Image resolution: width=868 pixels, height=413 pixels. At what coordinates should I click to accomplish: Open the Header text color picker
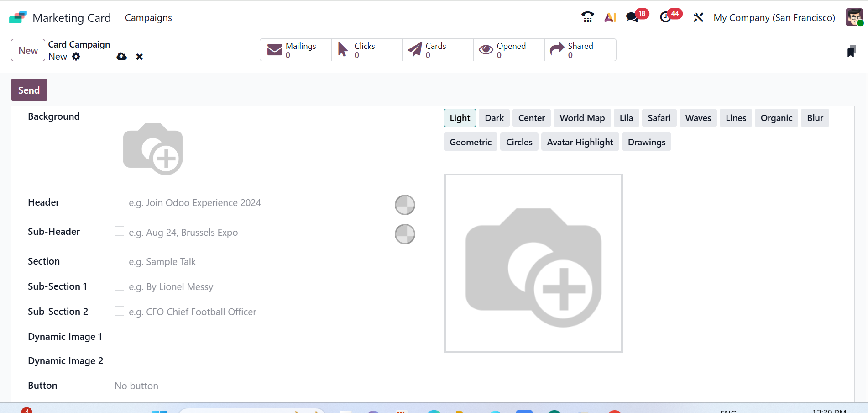[404, 205]
